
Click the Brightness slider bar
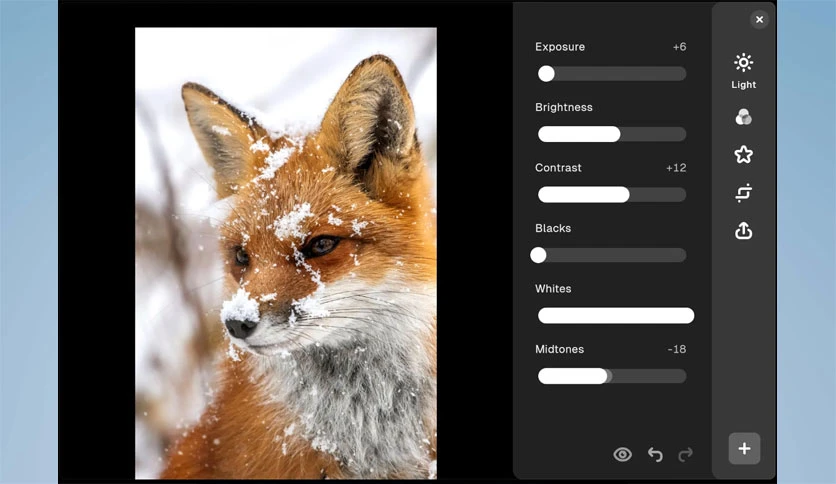point(612,134)
